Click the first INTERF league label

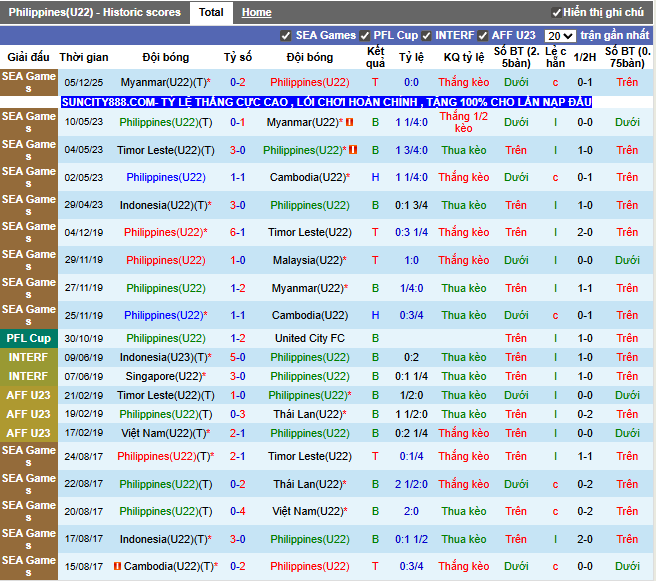click(28, 357)
